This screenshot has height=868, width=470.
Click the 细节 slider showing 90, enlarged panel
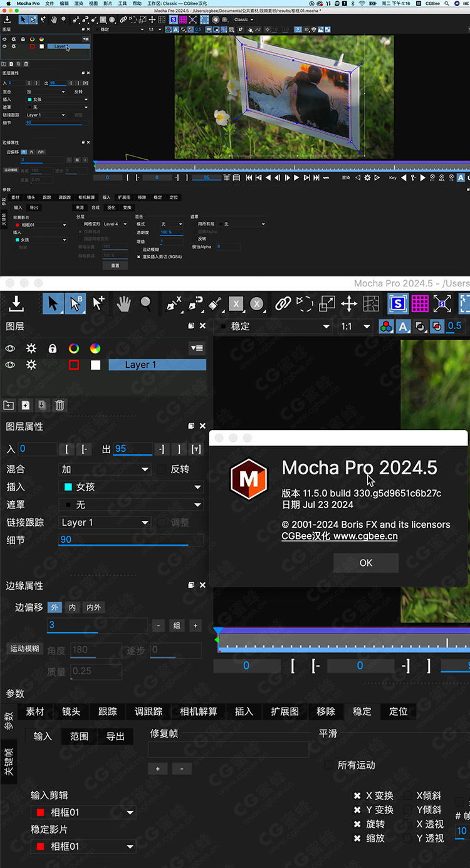point(131,540)
